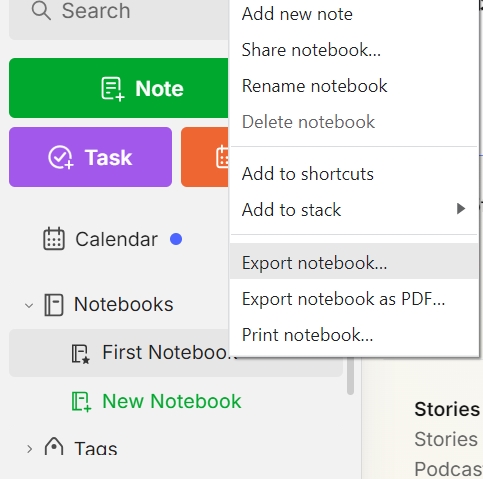This screenshot has width=483, height=479.
Task: Click the search magnifier icon
Action: point(41,11)
